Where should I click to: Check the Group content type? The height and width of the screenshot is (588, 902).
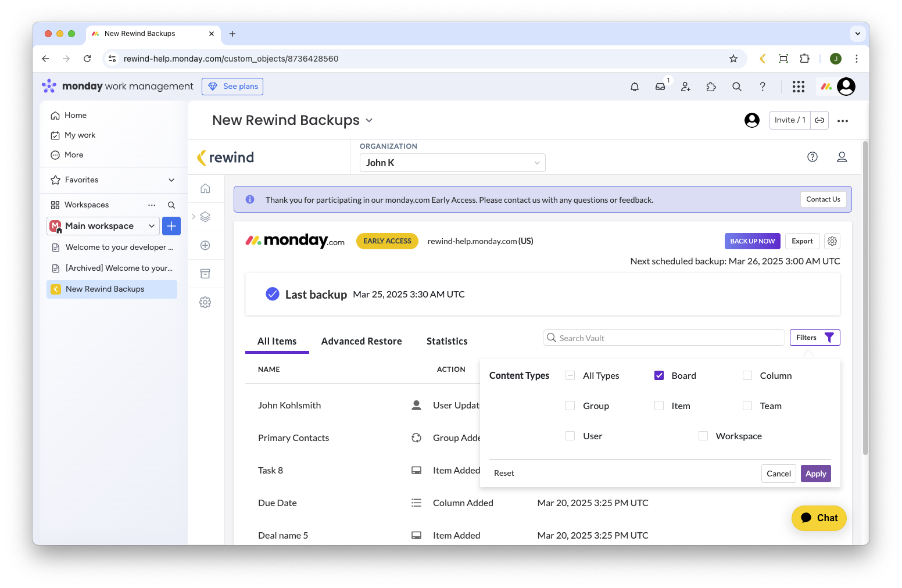coord(570,406)
